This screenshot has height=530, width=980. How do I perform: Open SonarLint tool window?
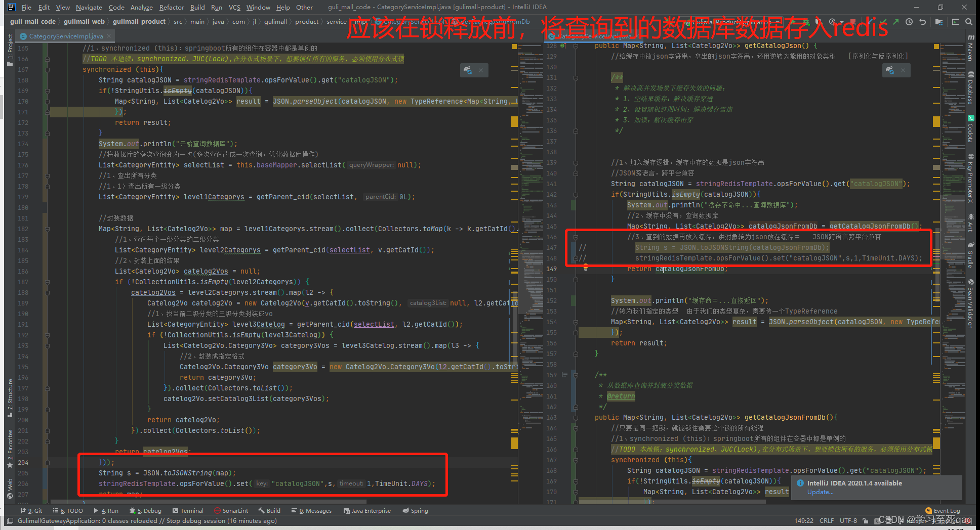tap(231, 511)
